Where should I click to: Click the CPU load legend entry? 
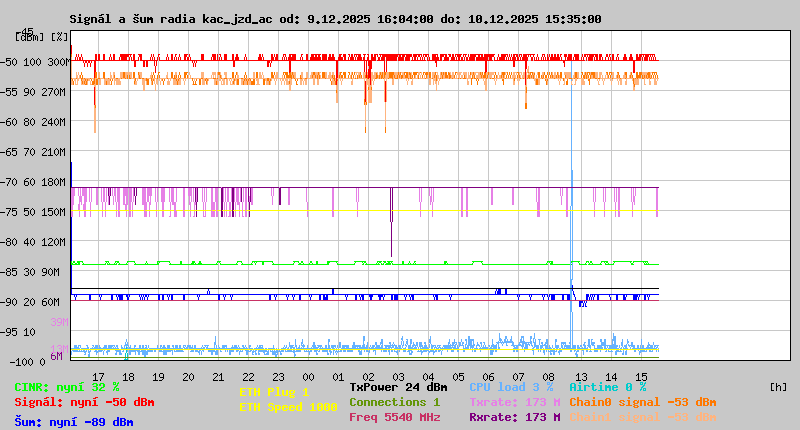tap(511, 387)
